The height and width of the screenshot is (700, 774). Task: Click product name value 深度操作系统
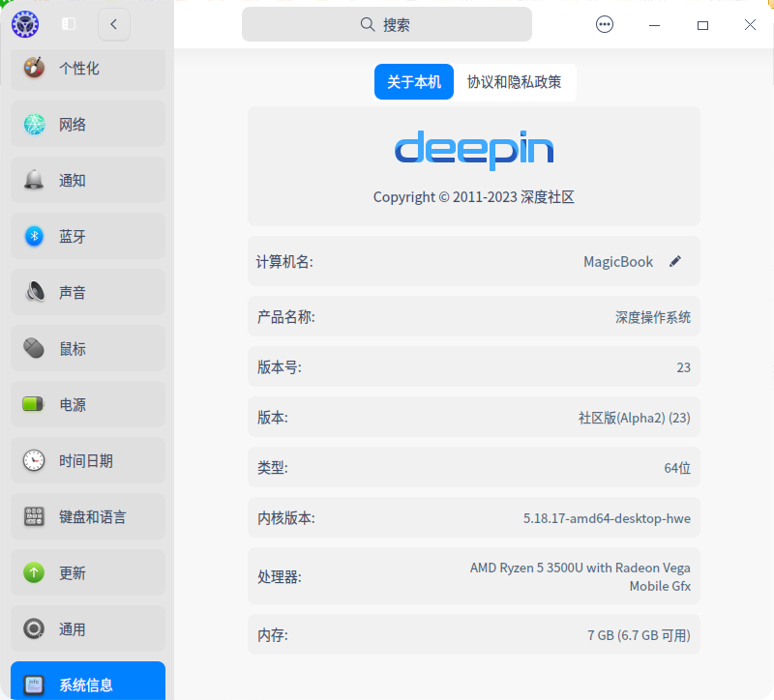pos(652,317)
